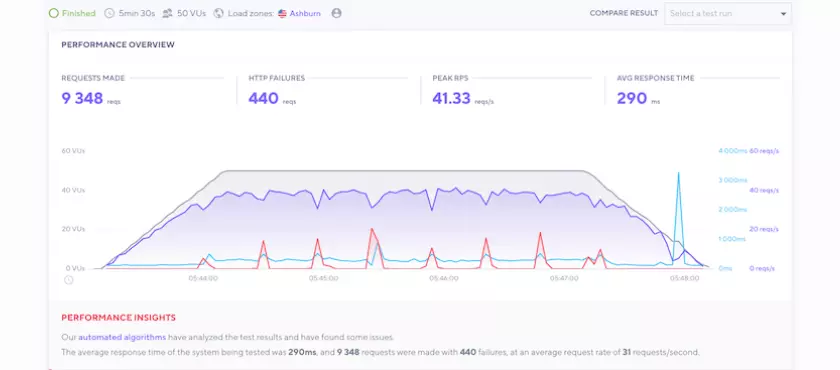
Task: Click the 05:48:00 time axis marker
Action: (685, 278)
